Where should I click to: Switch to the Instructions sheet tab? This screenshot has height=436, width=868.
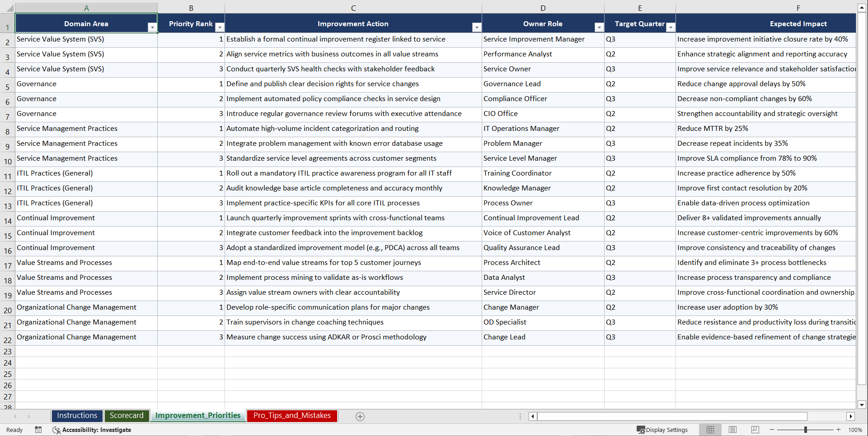tap(77, 416)
